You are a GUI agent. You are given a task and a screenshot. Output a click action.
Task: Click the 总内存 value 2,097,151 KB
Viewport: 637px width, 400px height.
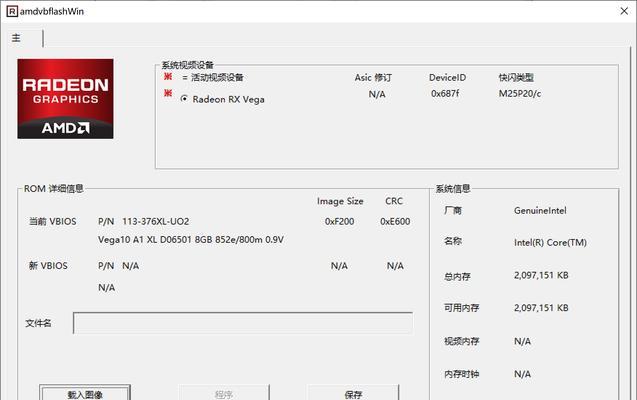click(x=541, y=275)
